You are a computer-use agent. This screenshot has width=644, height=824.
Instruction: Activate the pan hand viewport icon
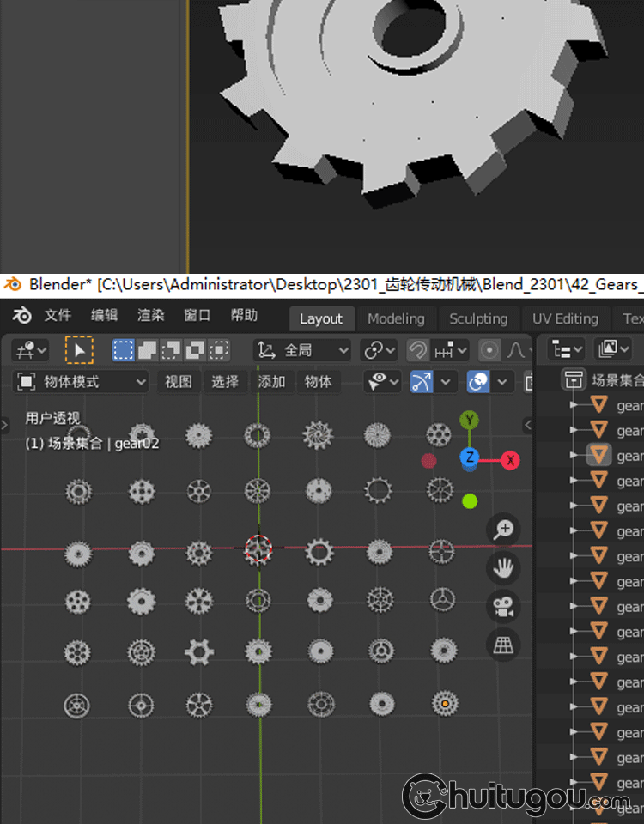(x=503, y=568)
